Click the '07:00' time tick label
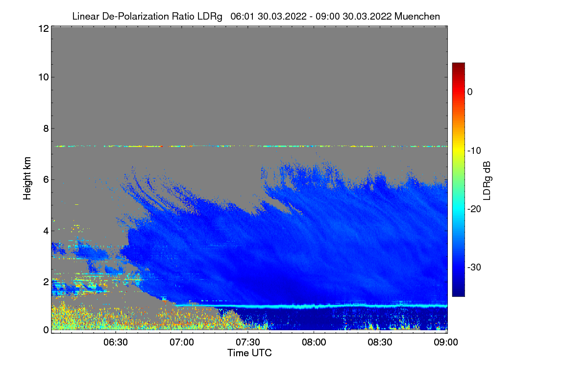Screen dimensions: 588x392 tap(182, 342)
